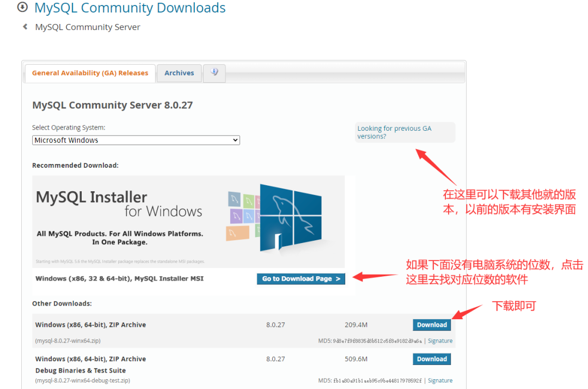Open the information icon tab
This screenshot has width=588, height=389.
point(214,72)
